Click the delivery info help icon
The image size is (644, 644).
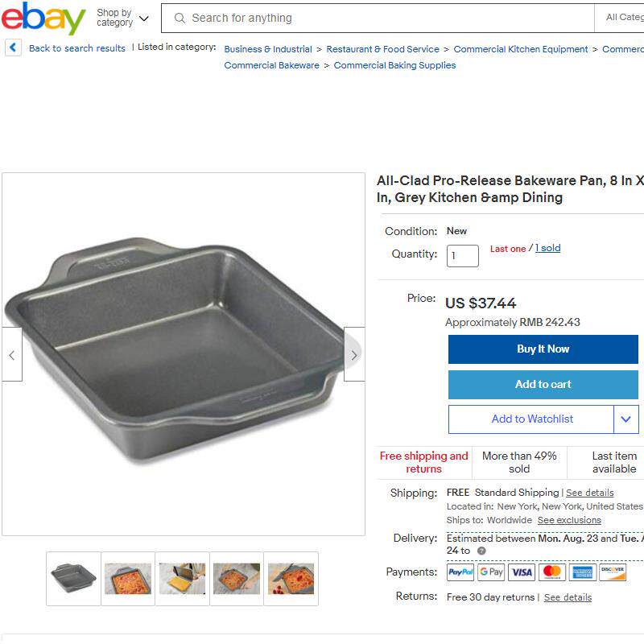(481, 551)
